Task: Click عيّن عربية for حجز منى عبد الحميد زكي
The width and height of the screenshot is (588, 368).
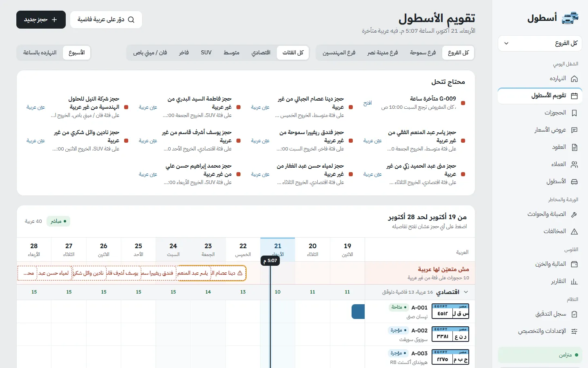Action: point(372,174)
